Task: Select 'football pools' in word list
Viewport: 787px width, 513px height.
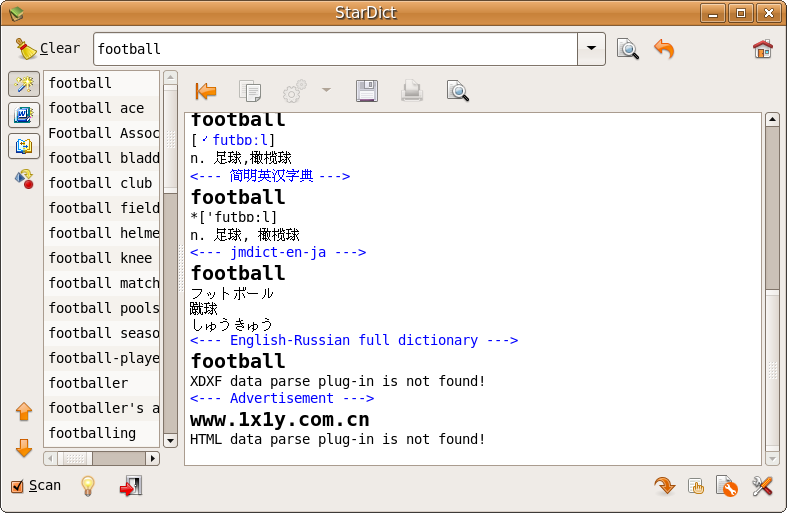Action: pyautogui.click(x=102, y=308)
